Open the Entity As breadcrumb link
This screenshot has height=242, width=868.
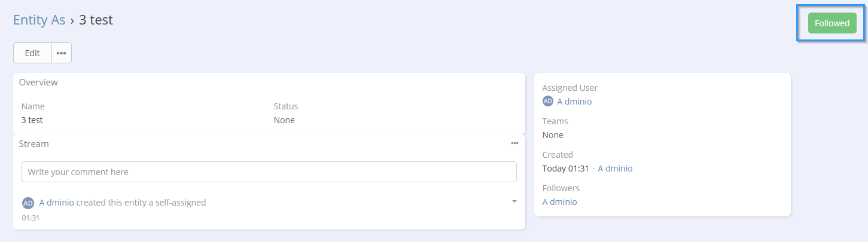[x=39, y=20]
